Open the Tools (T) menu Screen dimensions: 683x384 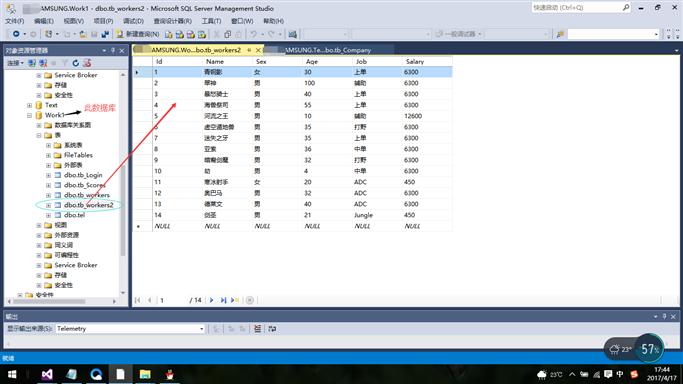point(211,21)
